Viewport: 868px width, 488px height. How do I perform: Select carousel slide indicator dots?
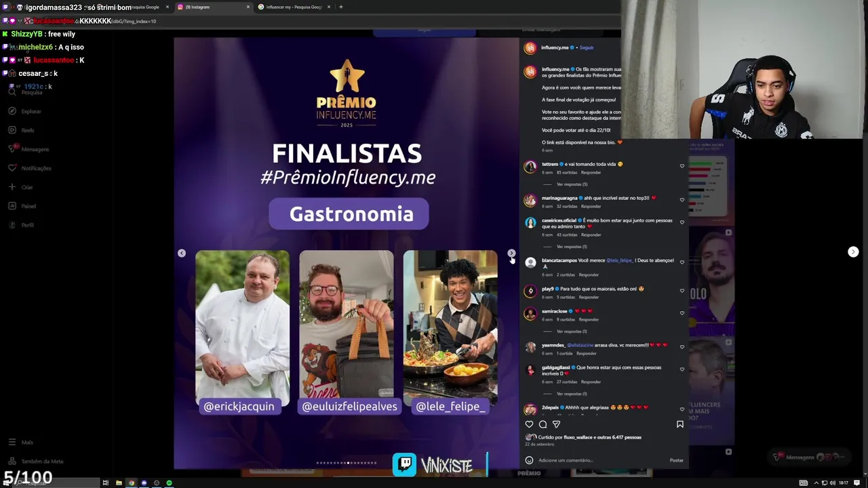(347, 463)
